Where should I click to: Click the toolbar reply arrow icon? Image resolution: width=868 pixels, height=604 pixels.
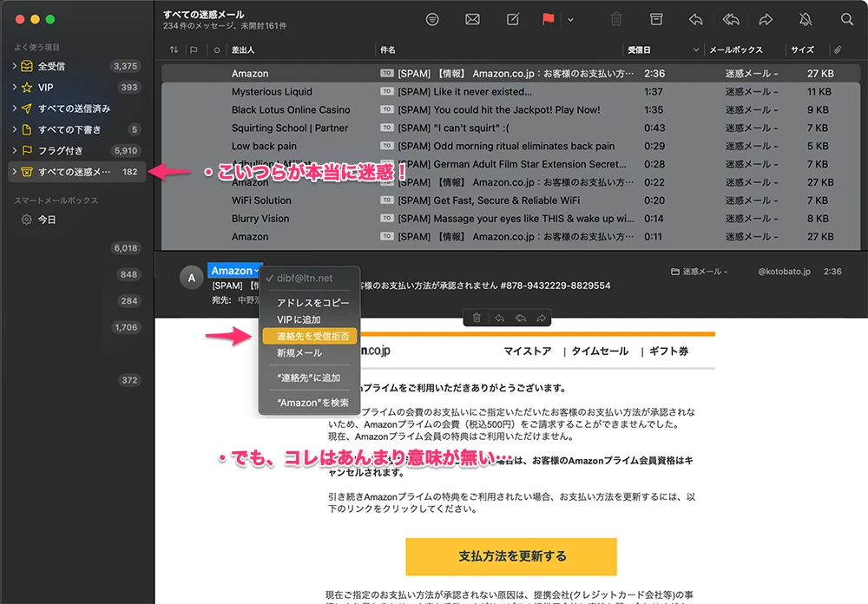tap(695, 19)
